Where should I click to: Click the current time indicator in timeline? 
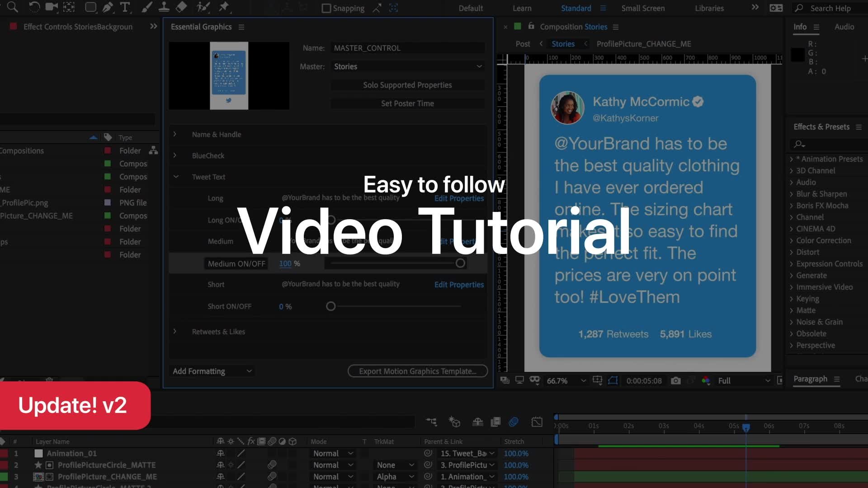coord(746,427)
